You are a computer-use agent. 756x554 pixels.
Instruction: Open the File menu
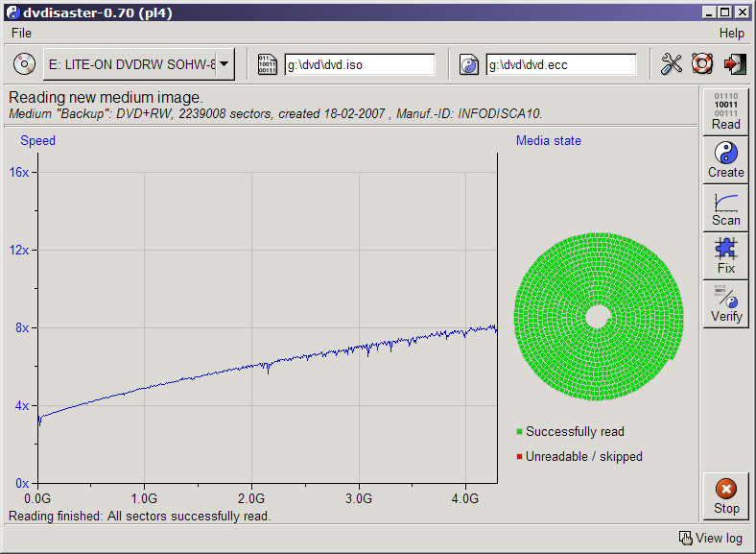(22, 33)
